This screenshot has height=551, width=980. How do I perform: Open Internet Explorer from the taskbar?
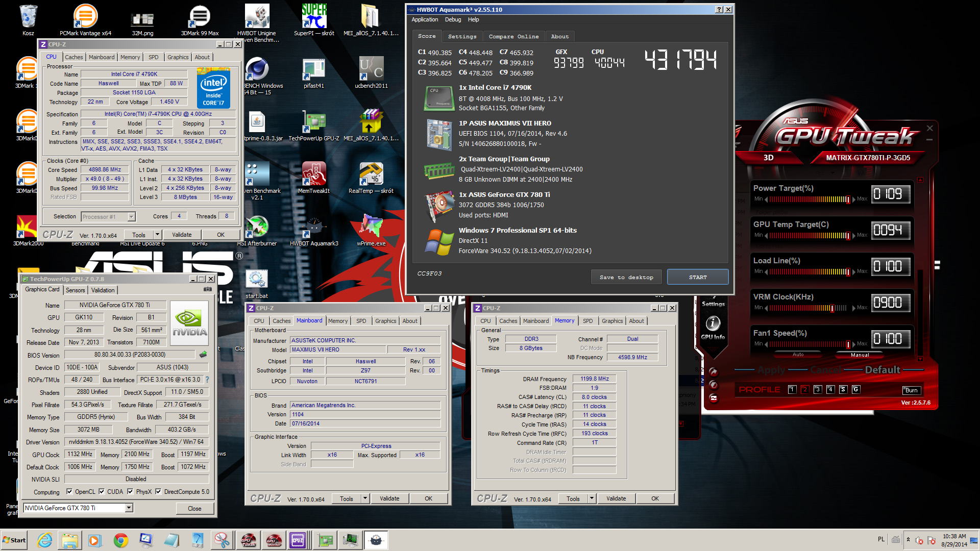tap(45, 540)
